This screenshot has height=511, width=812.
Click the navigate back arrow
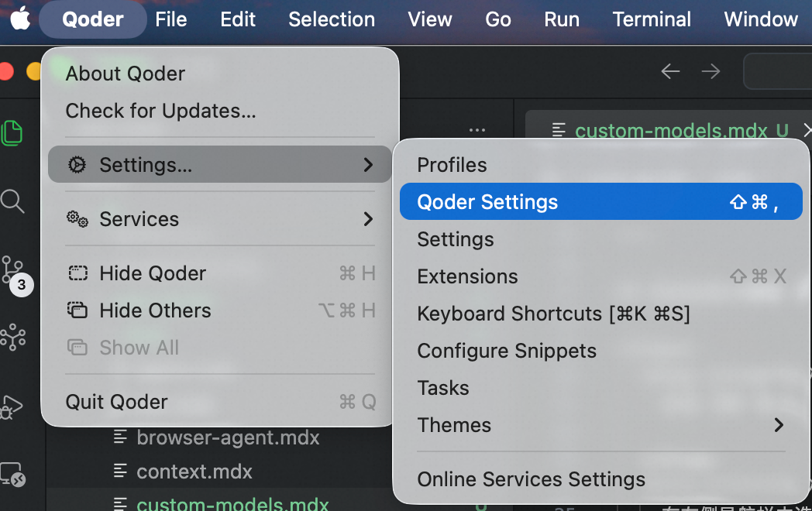click(669, 70)
